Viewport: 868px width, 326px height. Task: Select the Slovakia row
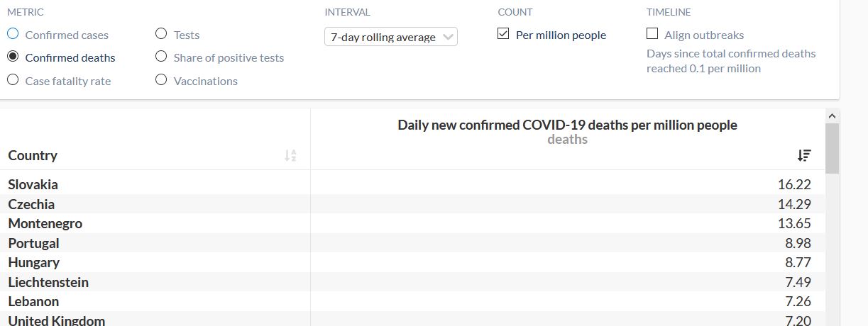(33, 184)
